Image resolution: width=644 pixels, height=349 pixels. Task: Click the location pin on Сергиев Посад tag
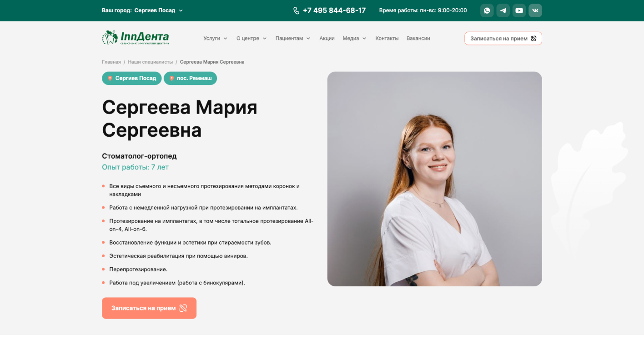110,78
